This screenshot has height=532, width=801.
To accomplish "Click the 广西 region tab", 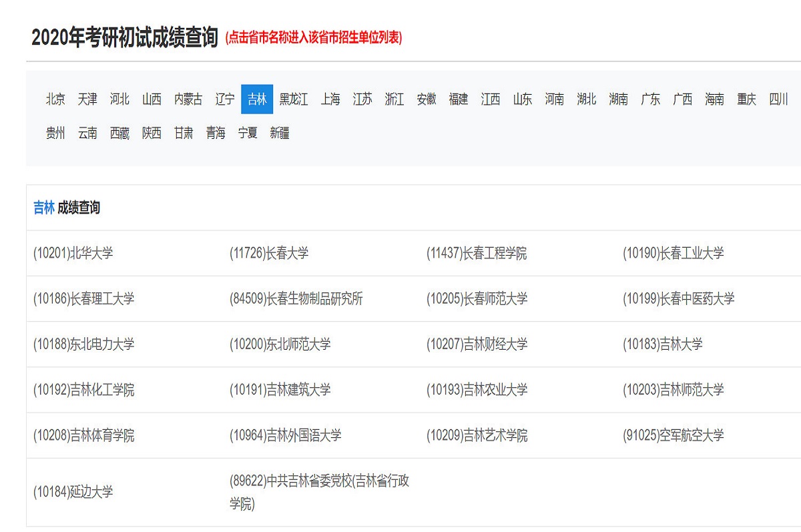I will point(683,99).
